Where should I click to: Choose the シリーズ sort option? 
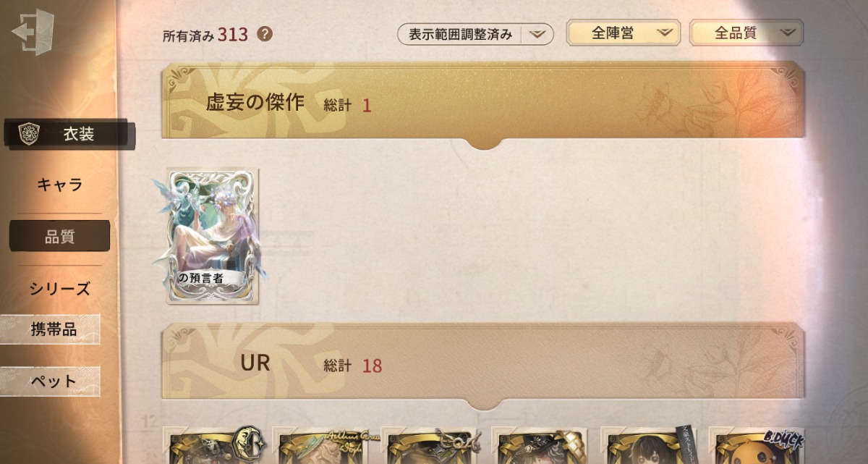(x=59, y=289)
